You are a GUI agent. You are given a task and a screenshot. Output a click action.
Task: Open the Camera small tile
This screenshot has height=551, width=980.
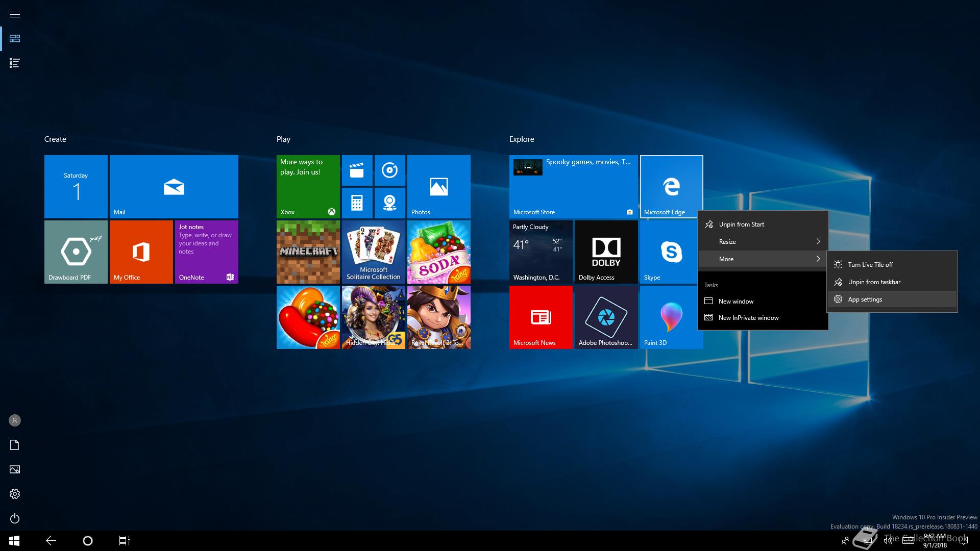390,203
